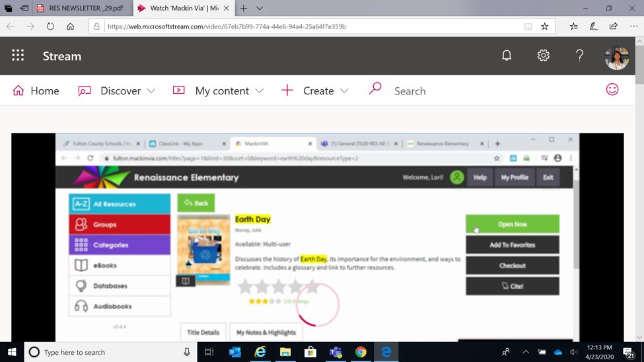Close the Watch 'Mackin Via' tab
The width and height of the screenshot is (644, 362).
[x=227, y=8]
